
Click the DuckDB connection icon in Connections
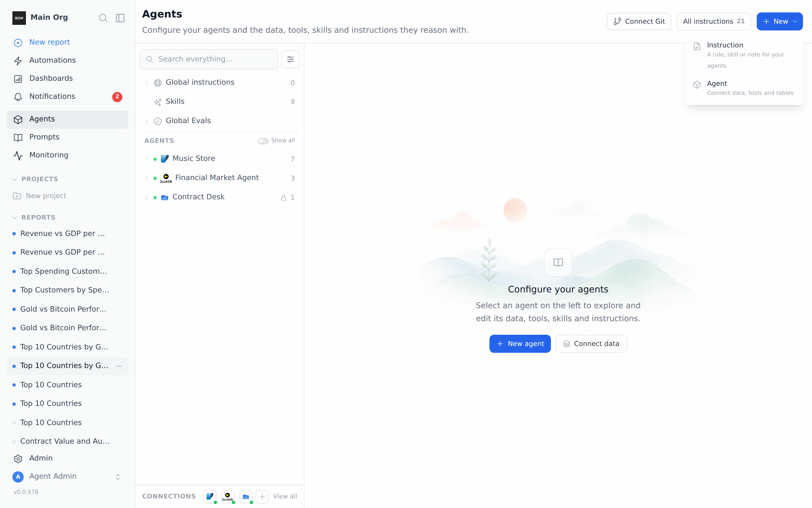coord(228,496)
